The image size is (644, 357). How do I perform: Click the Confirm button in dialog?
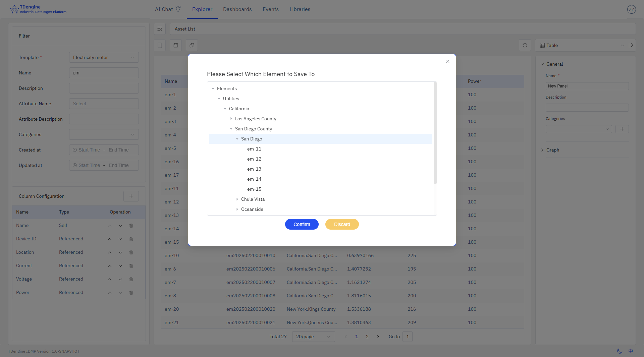302,224
